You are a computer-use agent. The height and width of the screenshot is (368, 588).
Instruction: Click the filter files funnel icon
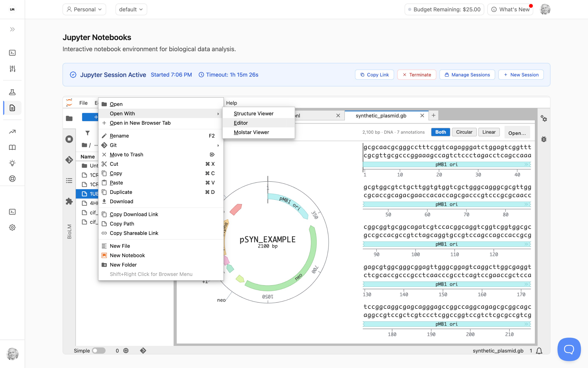tap(87, 133)
